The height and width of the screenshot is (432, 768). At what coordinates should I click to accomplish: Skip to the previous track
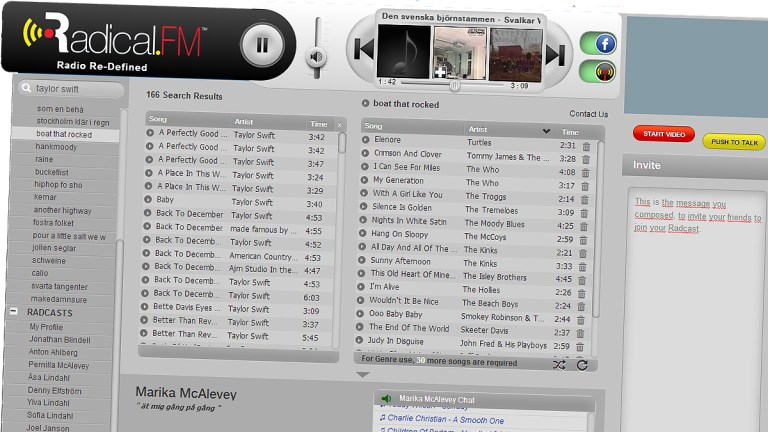coord(364,48)
